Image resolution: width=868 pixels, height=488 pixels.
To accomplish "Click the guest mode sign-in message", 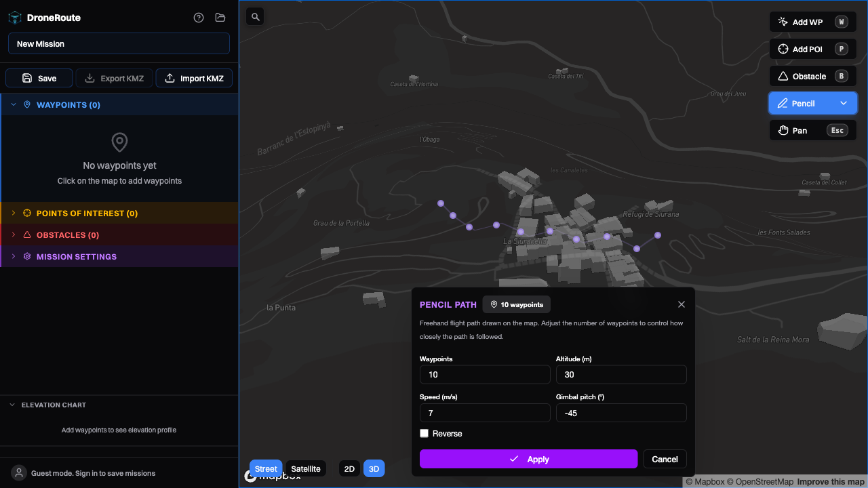I will 93,474.
